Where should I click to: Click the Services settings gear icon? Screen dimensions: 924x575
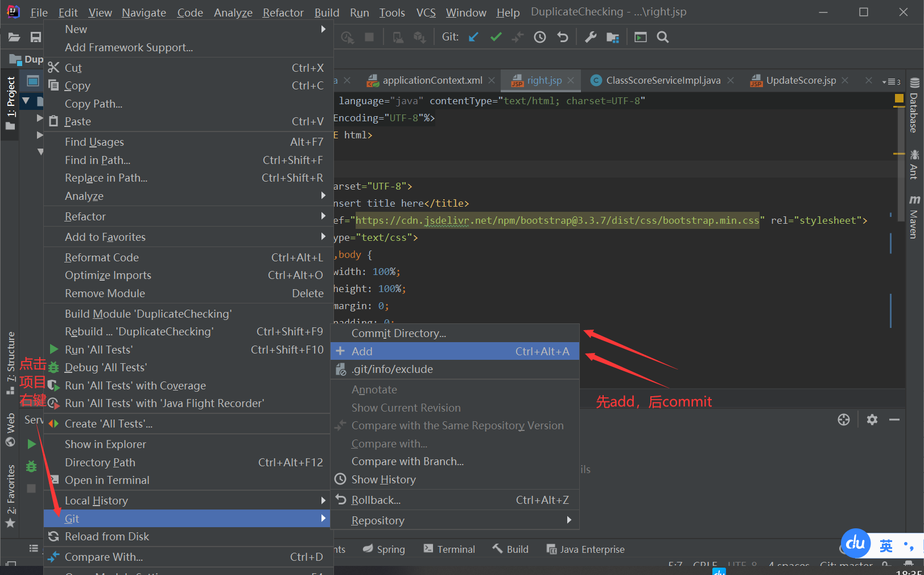tap(872, 420)
